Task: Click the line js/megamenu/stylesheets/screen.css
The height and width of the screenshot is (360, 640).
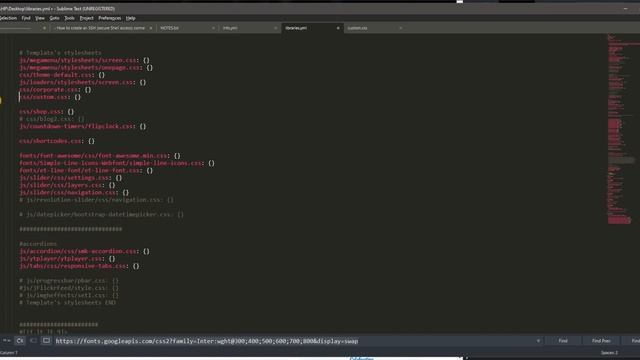Action: 84,60
